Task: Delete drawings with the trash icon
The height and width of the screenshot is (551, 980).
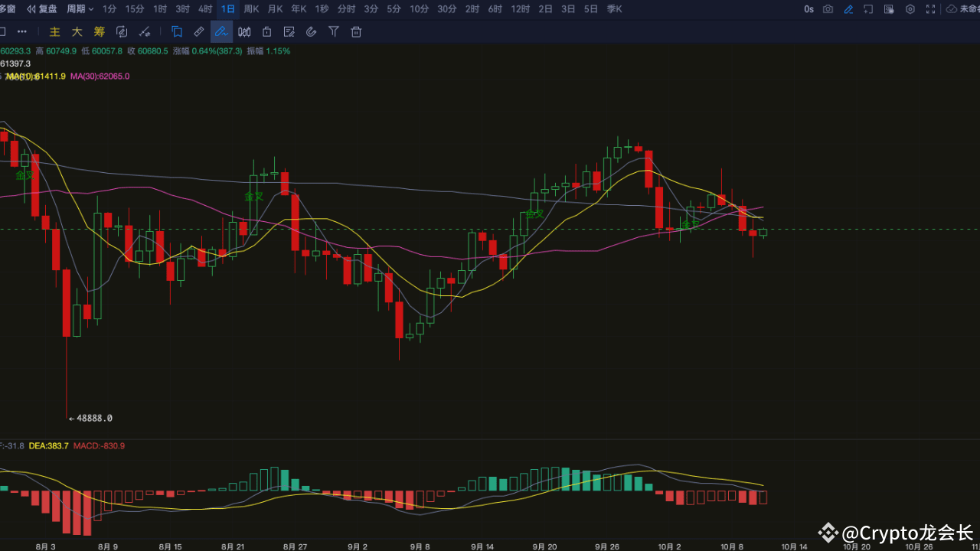Action: (356, 31)
